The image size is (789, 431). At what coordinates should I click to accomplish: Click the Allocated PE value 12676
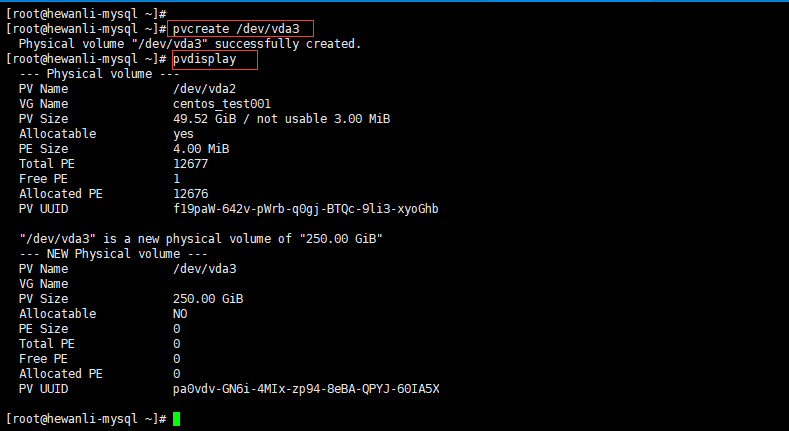pyautogui.click(x=190, y=194)
